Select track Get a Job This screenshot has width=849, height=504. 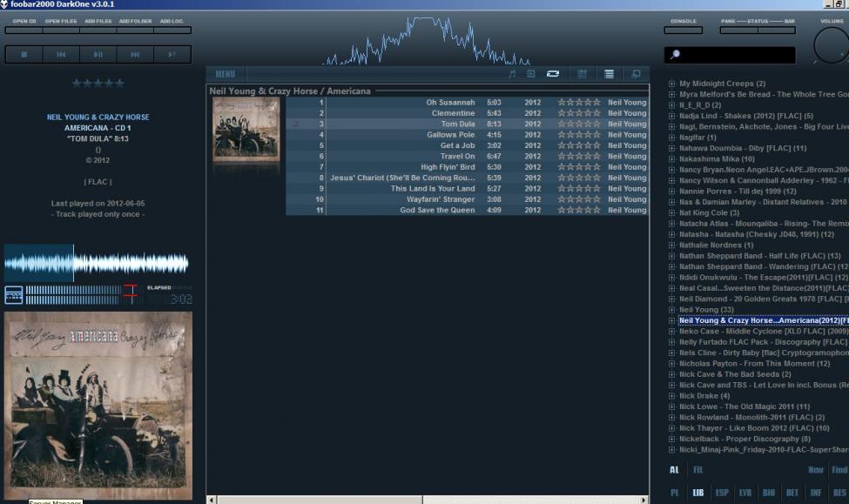tap(467, 145)
